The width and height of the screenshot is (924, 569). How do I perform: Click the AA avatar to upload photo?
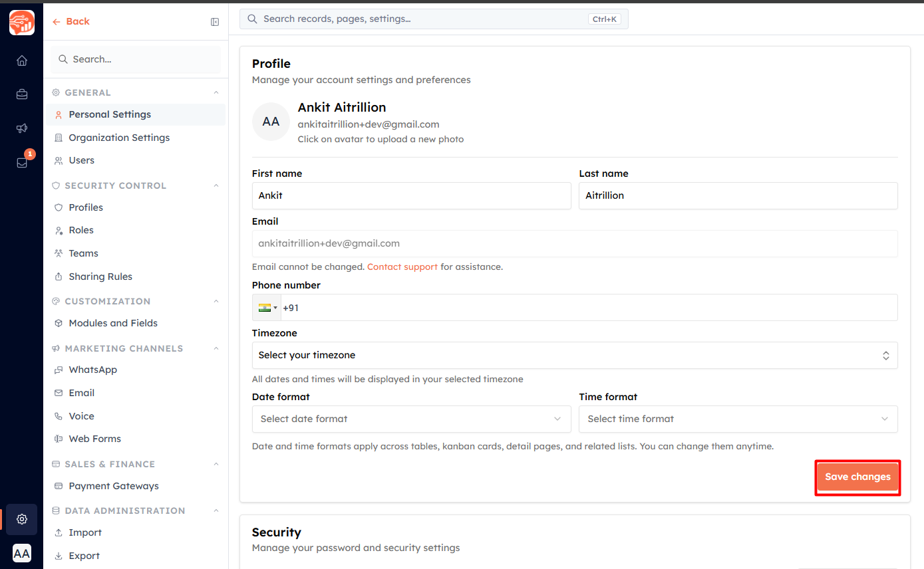pos(271,122)
